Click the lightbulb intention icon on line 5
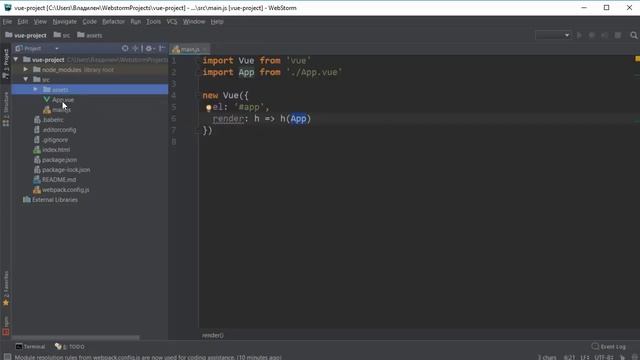The height and width of the screenshot is (360, 640). click(208, 108)
